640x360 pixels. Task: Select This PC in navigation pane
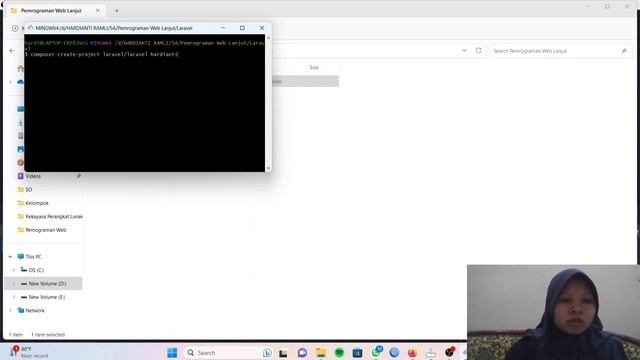tap(33, 257)
